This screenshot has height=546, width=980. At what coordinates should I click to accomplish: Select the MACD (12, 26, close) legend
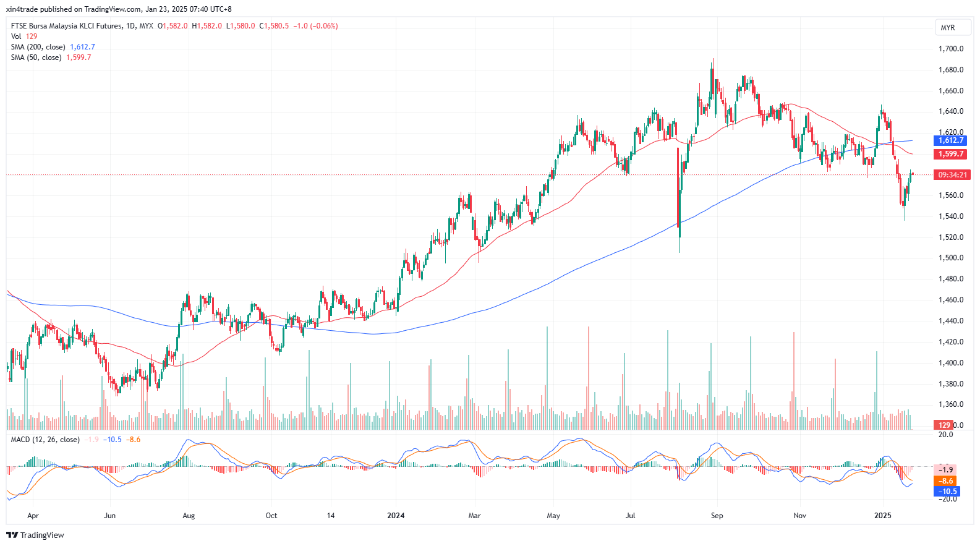point(45,440)
